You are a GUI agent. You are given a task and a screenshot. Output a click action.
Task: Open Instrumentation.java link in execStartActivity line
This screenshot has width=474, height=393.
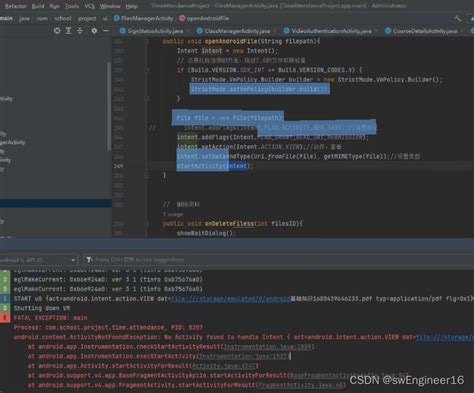tap(243, 356)
